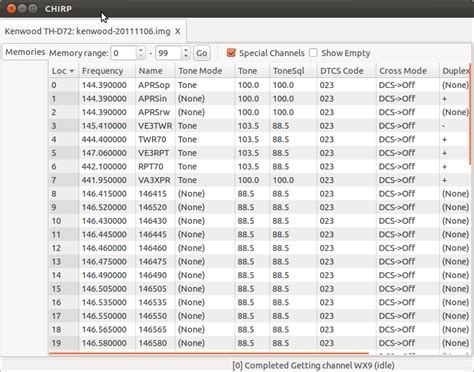Maximize the CHIRP window

point(33,8)
